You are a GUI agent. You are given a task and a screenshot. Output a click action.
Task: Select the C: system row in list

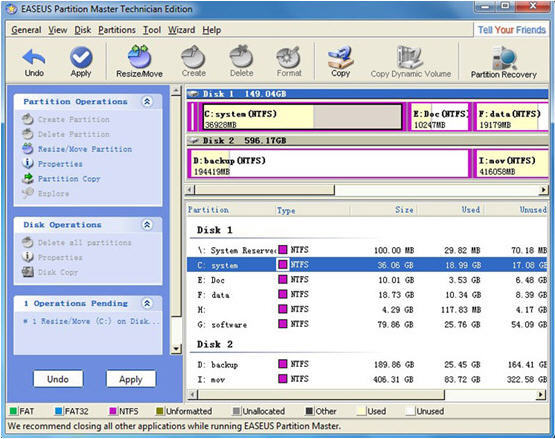[367, 265]
